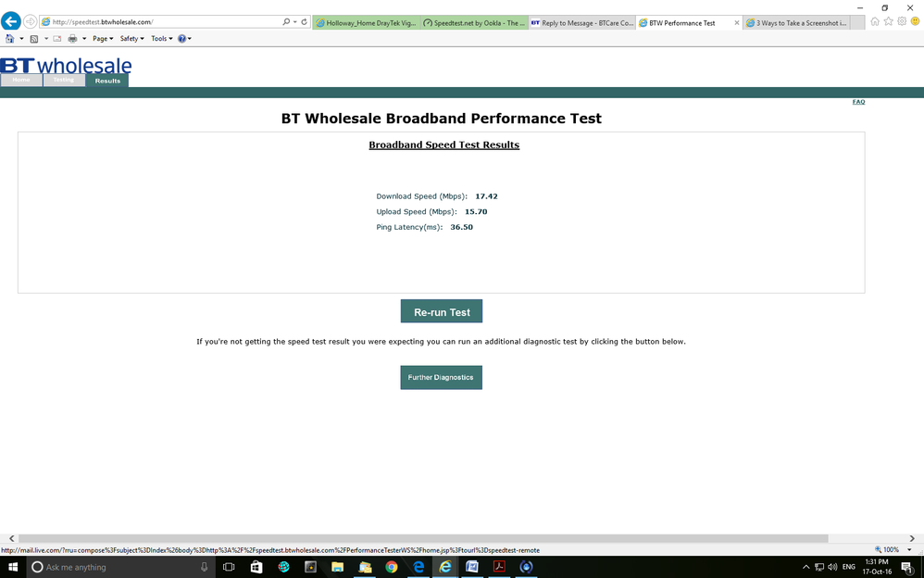Click the smiley feedback icon
Screen dimensions: 924x578
tap(915, 21)
